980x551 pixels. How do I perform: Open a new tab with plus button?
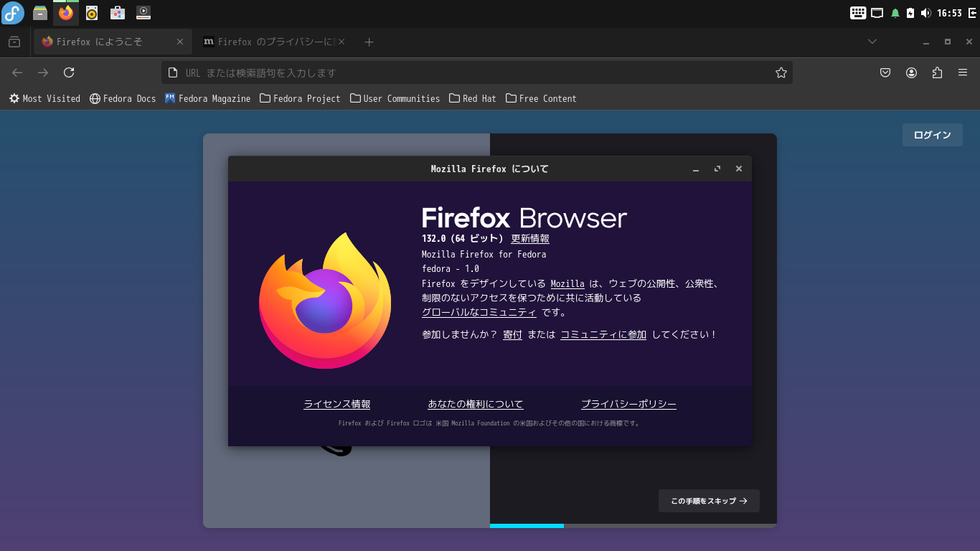coord(369,42)
